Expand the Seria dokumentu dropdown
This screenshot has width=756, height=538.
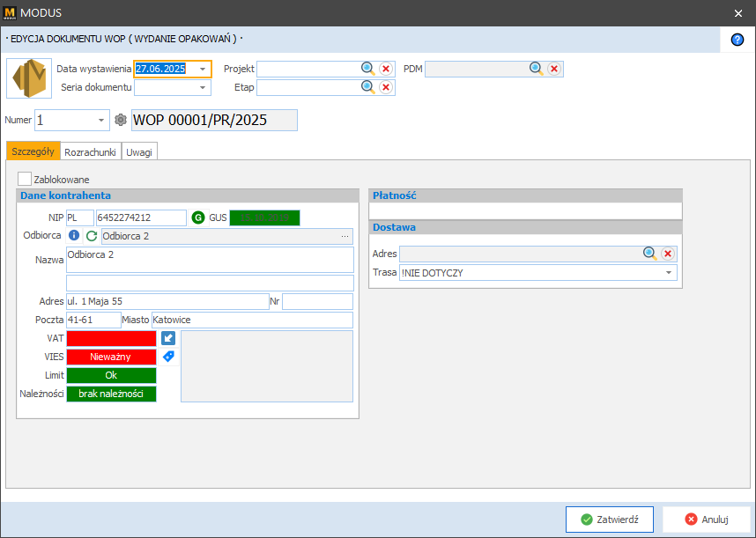click(203, 87)
